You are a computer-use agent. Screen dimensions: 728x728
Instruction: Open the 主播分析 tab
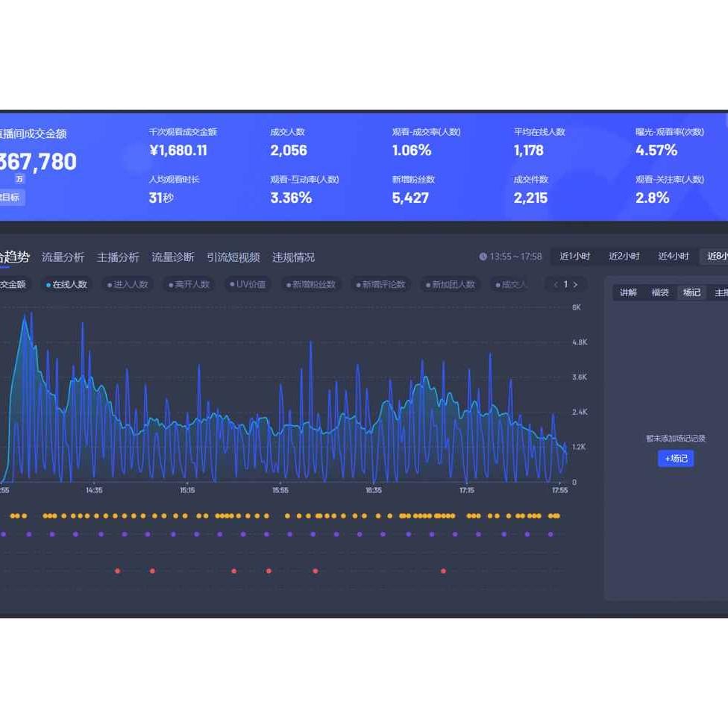[118, 257]
